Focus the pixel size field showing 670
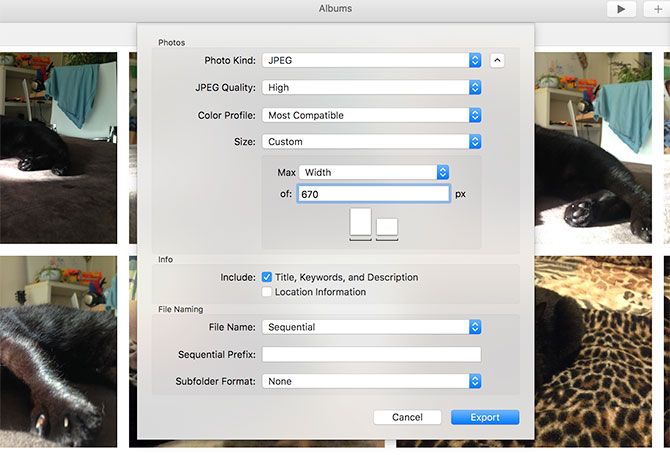Image resolution: width=670 pixels, height=455 pixels. tap(373, 194)
